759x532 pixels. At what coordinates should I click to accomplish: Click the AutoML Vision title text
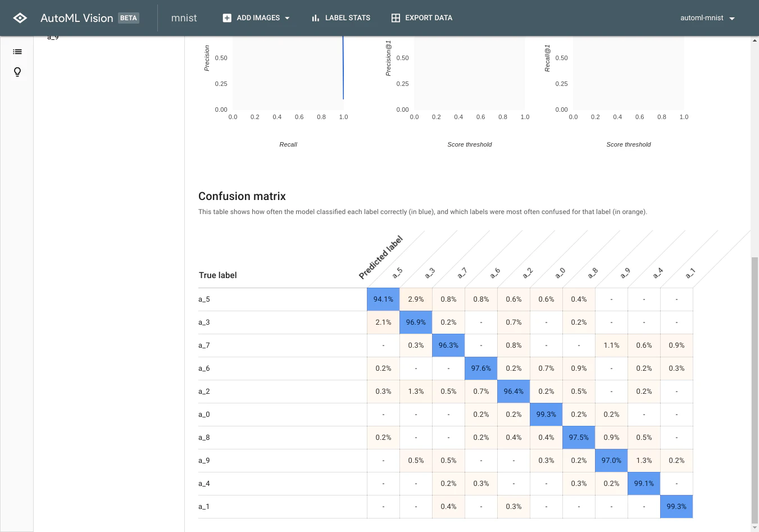[77, 18]
